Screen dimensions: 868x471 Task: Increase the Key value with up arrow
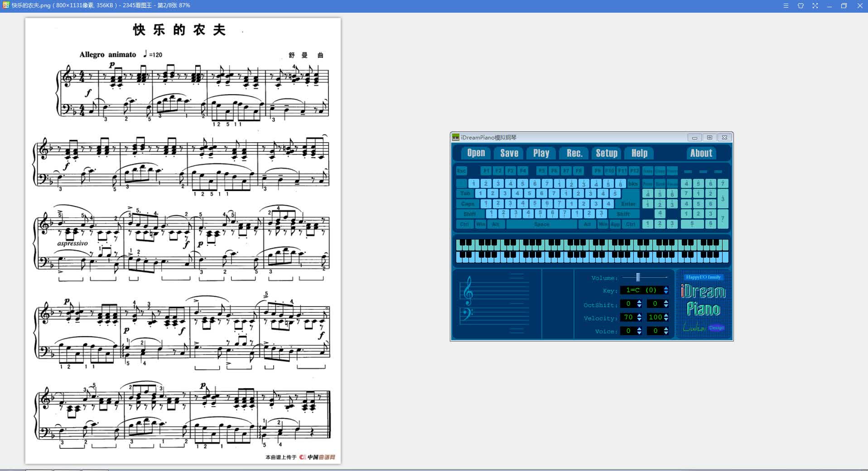point(666,288)
